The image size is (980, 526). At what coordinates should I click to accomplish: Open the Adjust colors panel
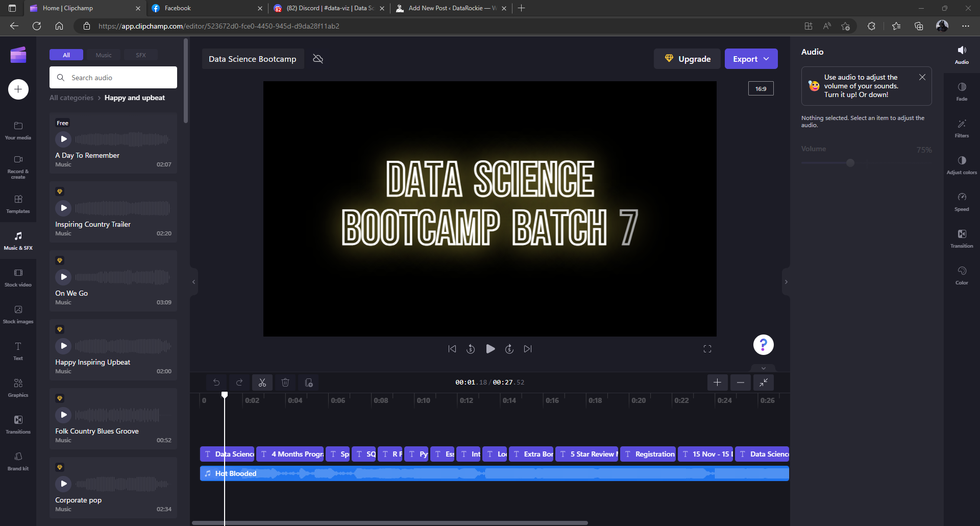(961, 164)
